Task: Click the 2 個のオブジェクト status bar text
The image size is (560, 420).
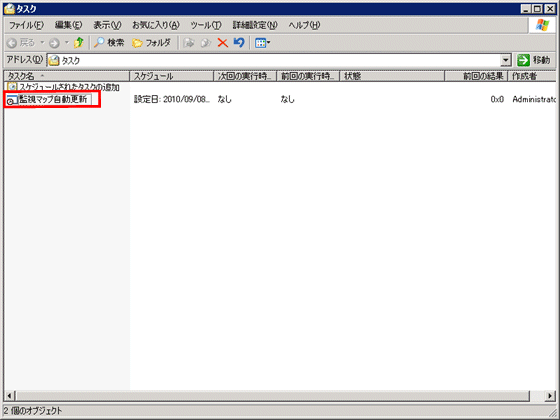Action: click(x=33, y=411)
